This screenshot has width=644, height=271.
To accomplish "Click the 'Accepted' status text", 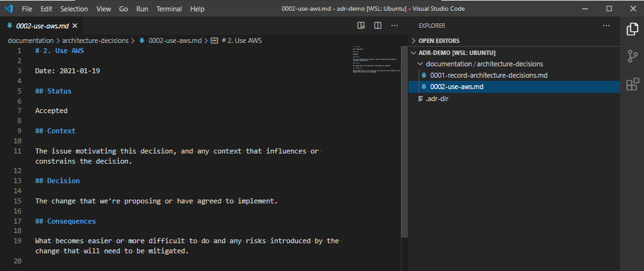I will (x=51, y=111).
